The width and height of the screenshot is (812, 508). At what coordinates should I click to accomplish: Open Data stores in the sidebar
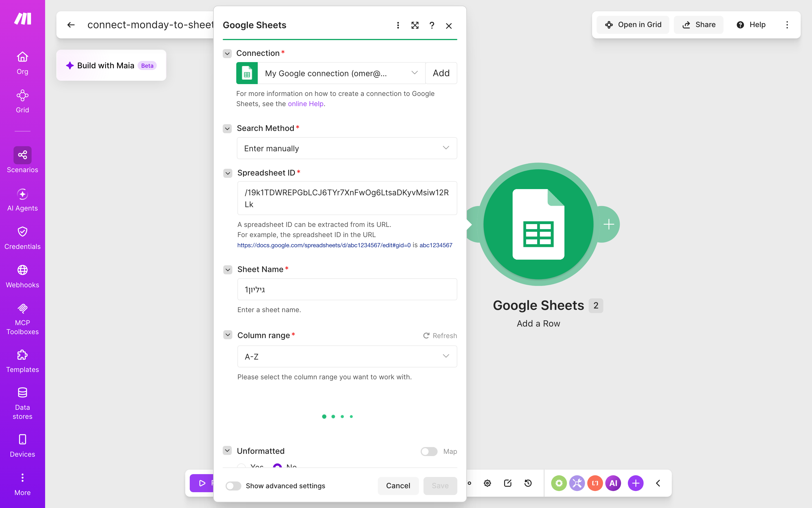(x=23, y=404)
